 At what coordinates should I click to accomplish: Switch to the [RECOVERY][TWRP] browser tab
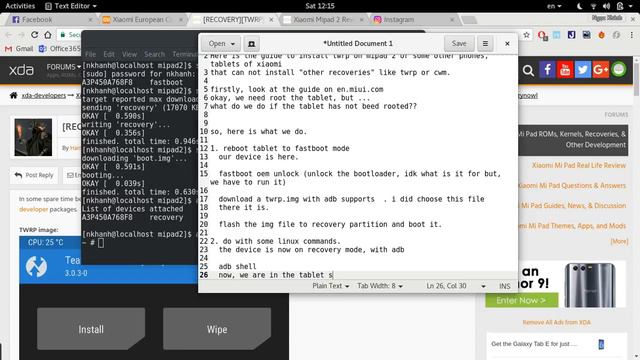[233, 20]
